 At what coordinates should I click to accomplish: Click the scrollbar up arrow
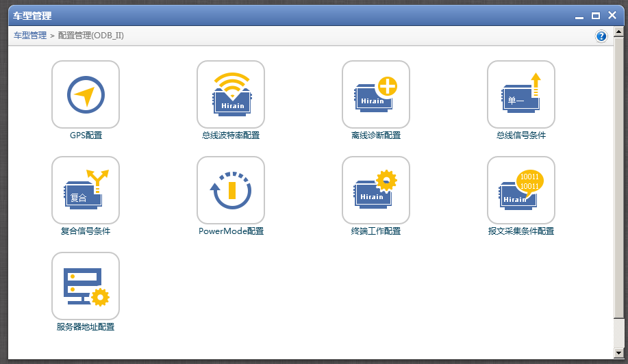tap(619, 31)
